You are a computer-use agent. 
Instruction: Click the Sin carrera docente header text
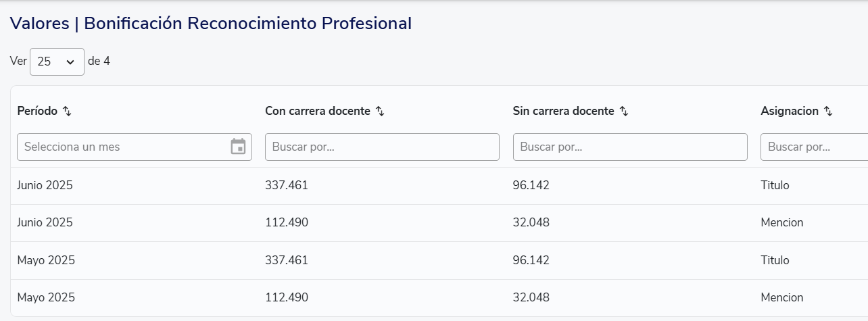563,112
